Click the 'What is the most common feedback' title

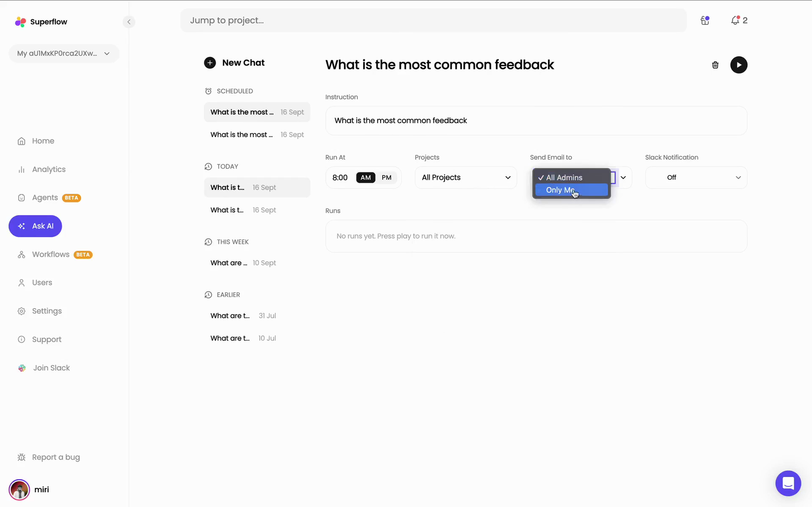click(x=439, y=65)
